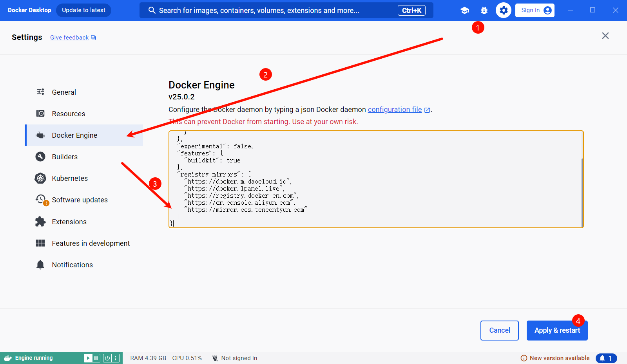Click the search magnifier icon
Image resolution: width=627 pixels, height=364 pixels.
pyautogui.click(x=152, y=10)
